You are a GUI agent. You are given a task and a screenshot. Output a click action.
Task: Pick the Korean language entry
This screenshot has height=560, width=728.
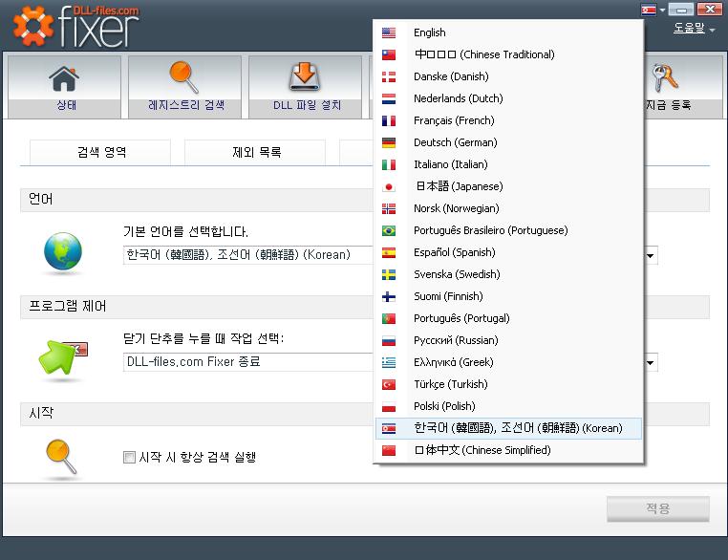point(508,428)
